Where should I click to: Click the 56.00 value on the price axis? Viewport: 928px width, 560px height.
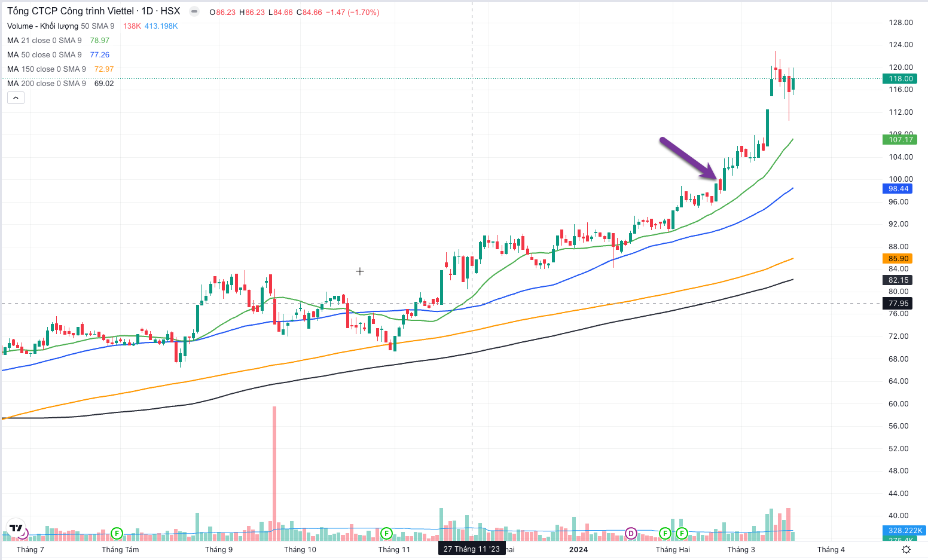pos(899,426)
